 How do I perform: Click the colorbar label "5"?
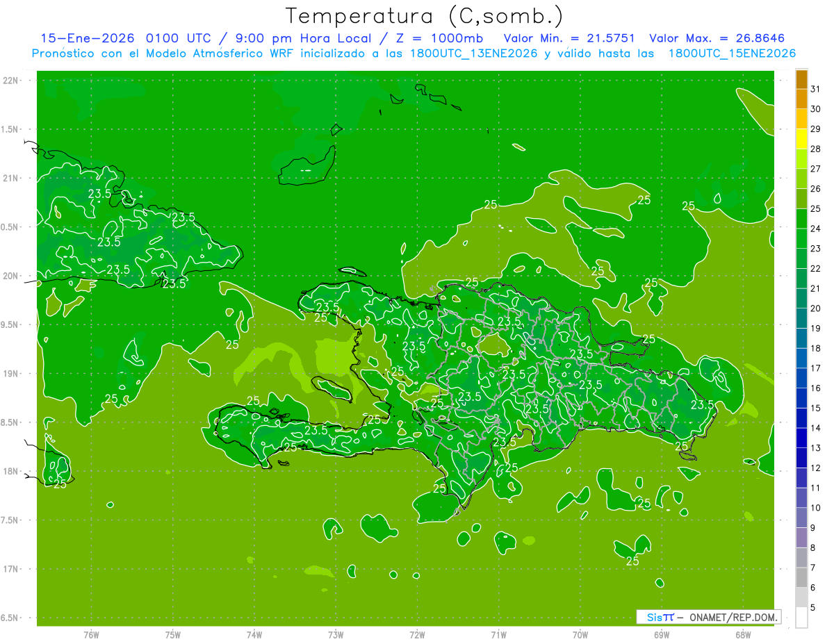point(812,607)
